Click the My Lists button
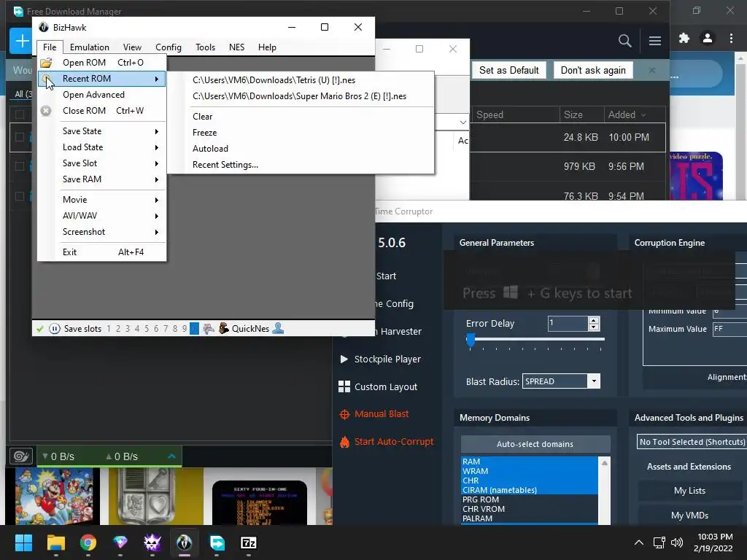Image resolution: width=747 pixels, height=560 pixels. tap(689, 491)
